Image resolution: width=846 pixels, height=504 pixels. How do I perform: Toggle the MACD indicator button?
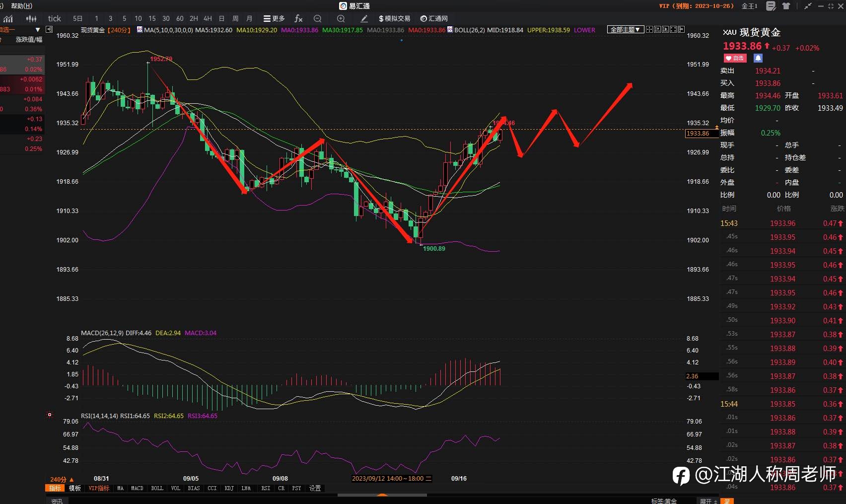pyautogui.click(x=138, y=489)
